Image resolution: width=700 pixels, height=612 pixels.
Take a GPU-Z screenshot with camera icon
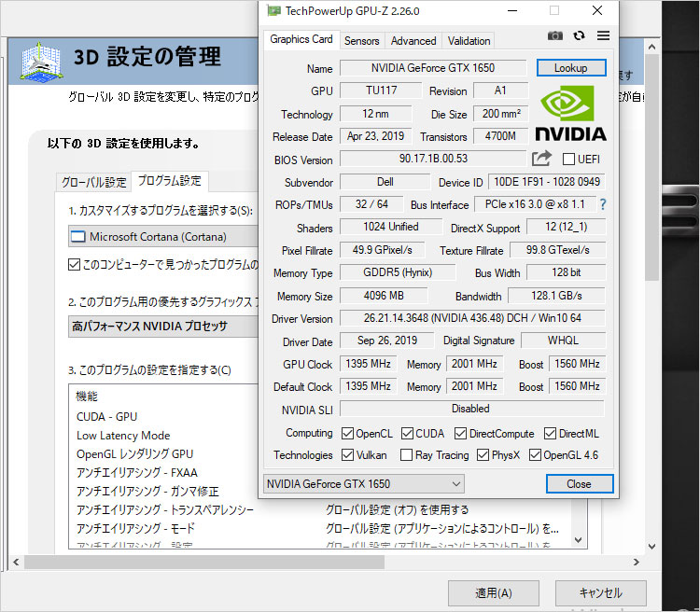point(555,35)
